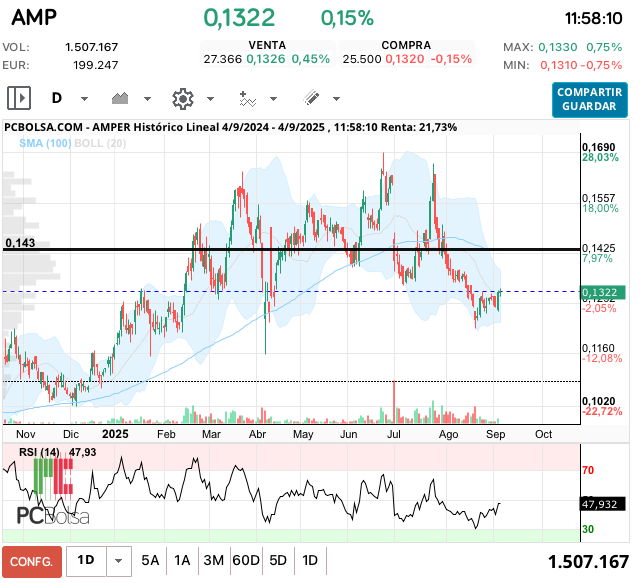Click the SMA (100) indicator label
Screen dimensions: 643x583
coord(45,143)
